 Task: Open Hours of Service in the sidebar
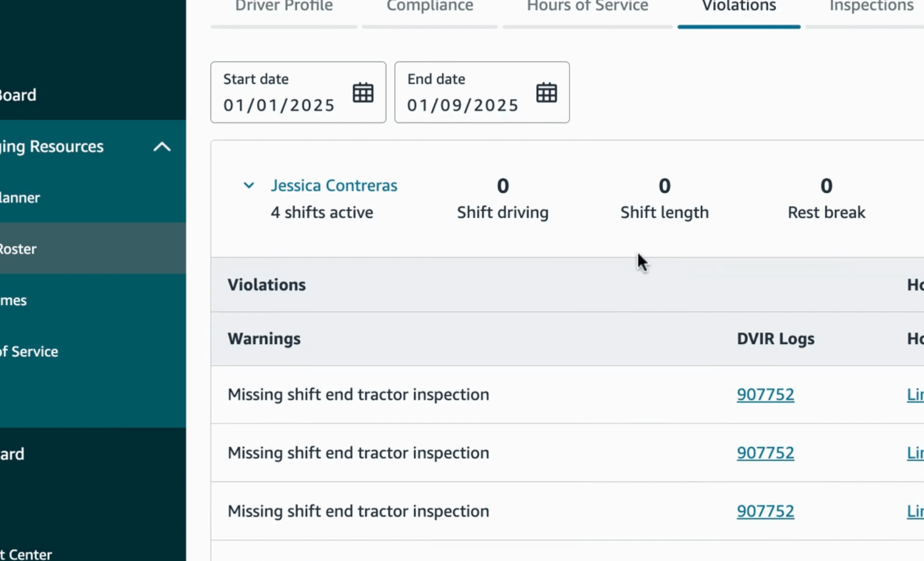coord(30,352)
